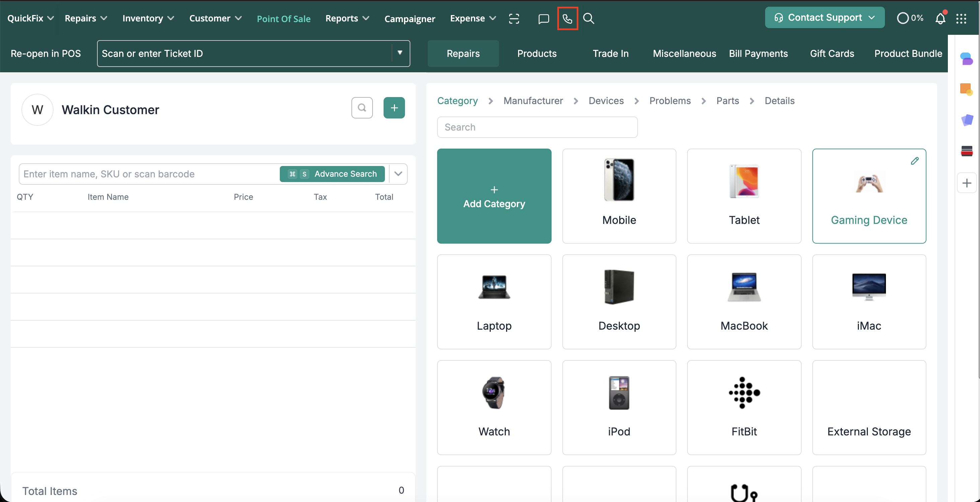This screenshot has height=502, width=980.
Task: Open the Contact Support dropdown
Action: click(824, 17)
